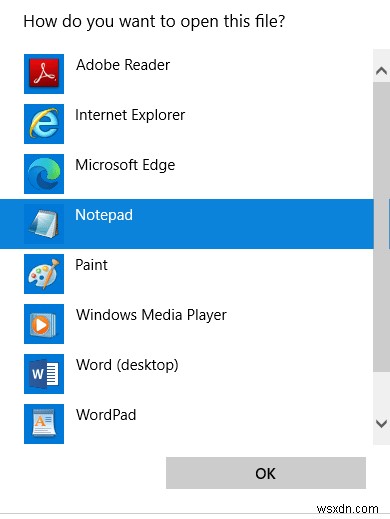Screen dimensions: 390x519
Task: Click the Word (desktop) label
Action: tap(127, 365)
